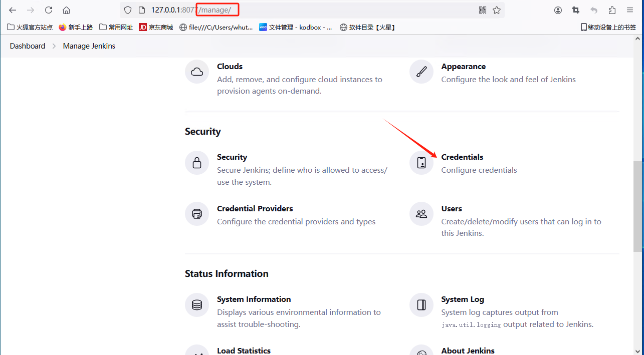Open the Clouds settings link

(230, 67)
